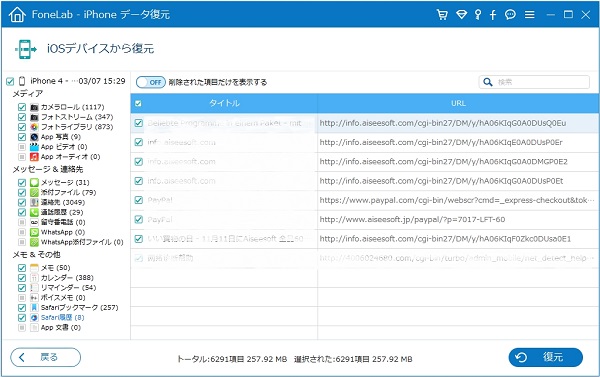Image resolution: width=600 pixels, height=377 pixels.
Task: Select the カメラロール camera icon
Action: pyautogui.click(x=34, y=107)
